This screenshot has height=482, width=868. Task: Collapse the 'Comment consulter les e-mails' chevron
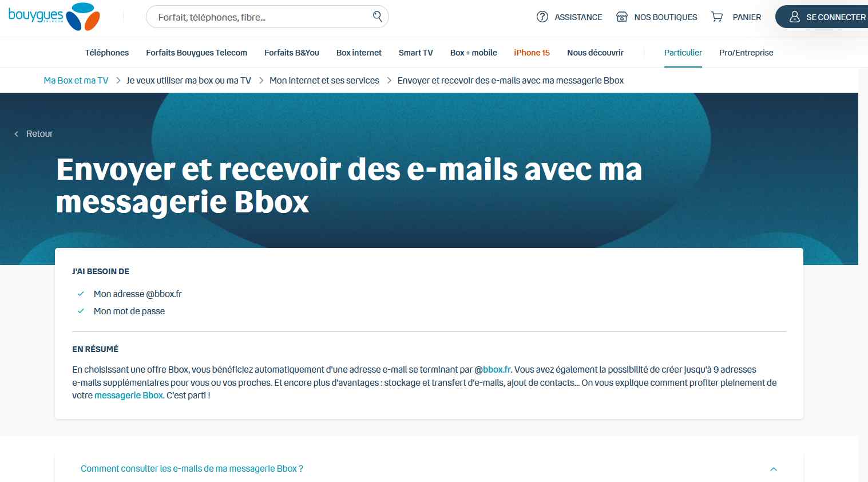774,469
